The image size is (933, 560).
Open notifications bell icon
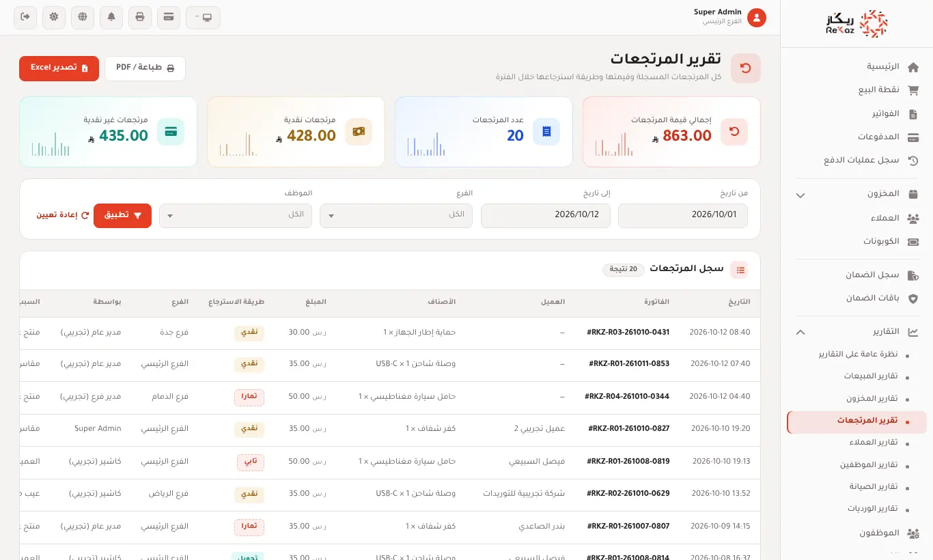click(x=111, y=17)
